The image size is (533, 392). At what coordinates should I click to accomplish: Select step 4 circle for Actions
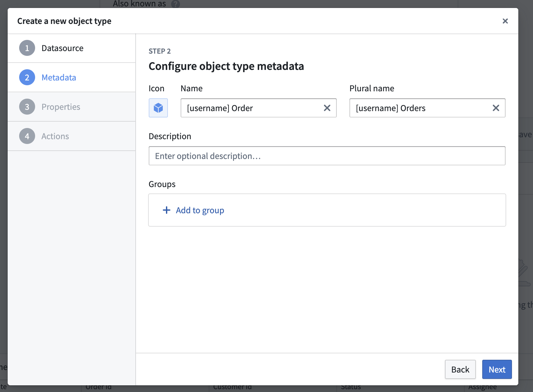27,136
